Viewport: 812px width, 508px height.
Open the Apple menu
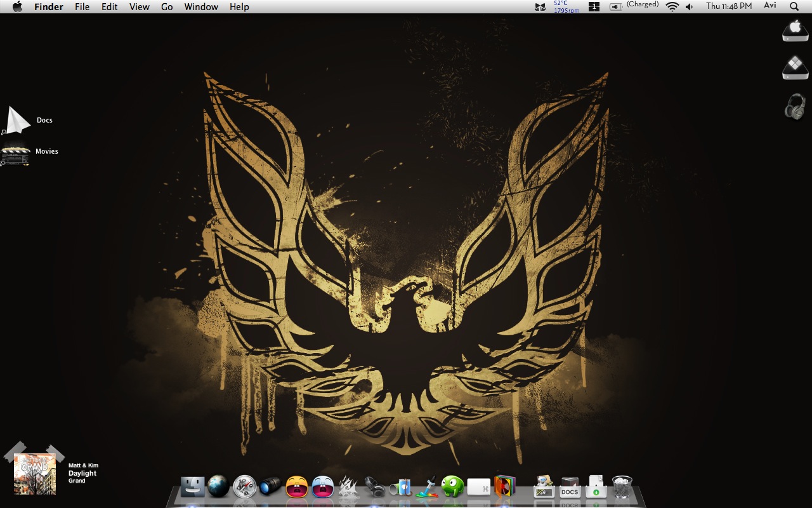(x=17, y=6)
